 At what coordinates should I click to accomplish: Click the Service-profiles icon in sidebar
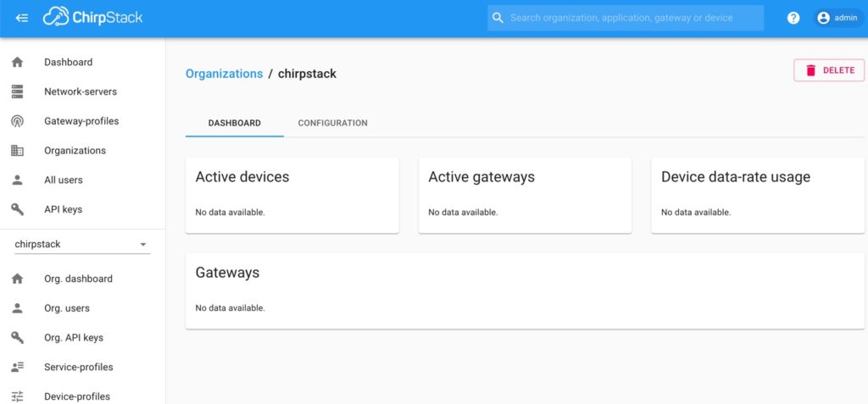click(x=17, y=367)
